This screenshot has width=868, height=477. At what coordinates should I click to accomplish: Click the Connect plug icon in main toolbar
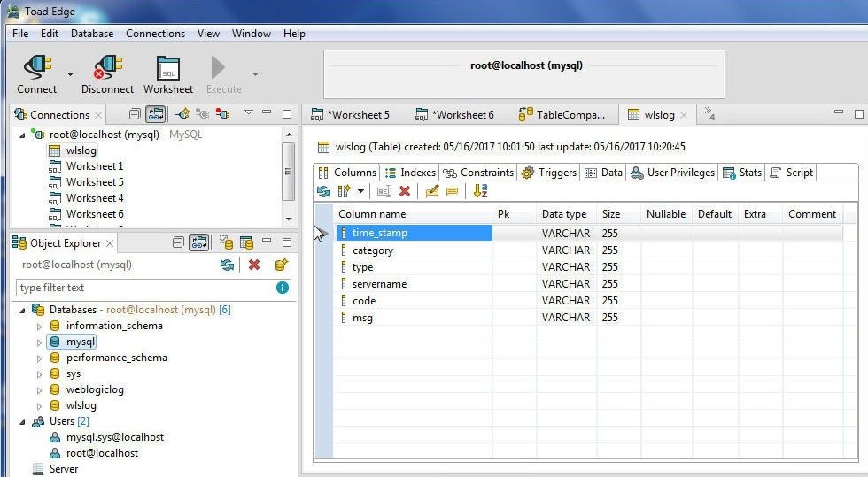(37, 67)
